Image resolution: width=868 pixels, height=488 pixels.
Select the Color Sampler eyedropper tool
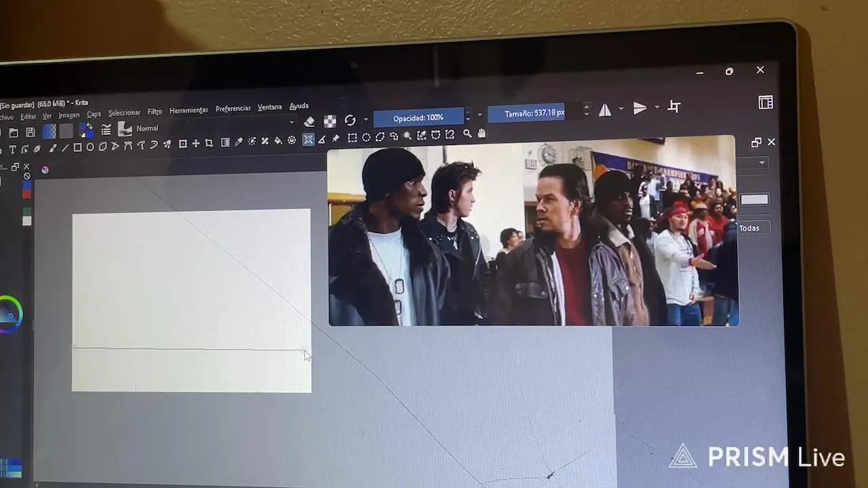239,142
